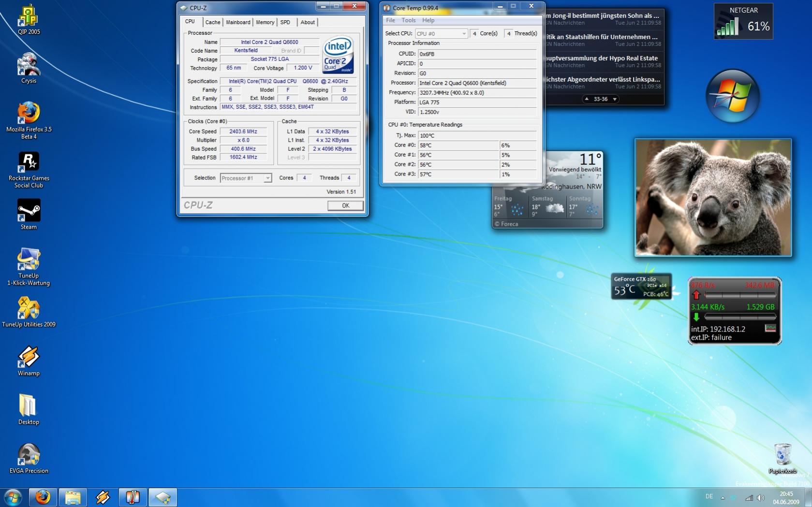This screenshot has width=812, height=507.
Task: Click the Firefox icon in taskbar
Action: pos(43,497)
